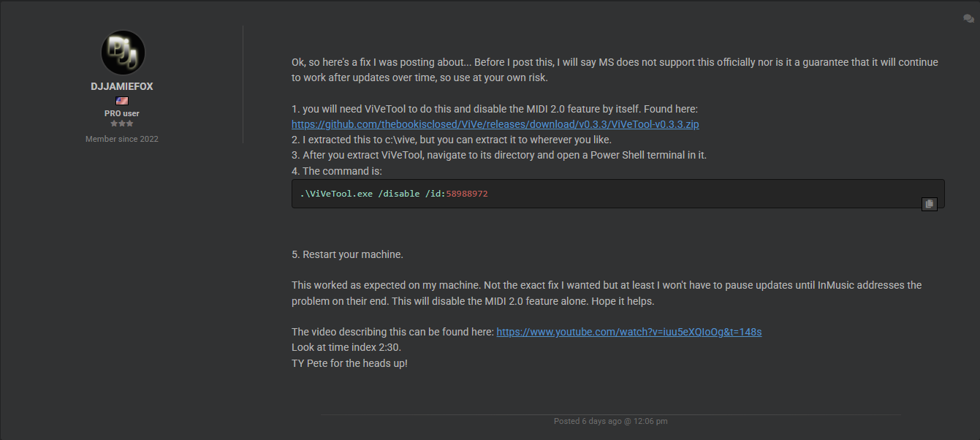Click the 'The command is:' step text
This screenshot has width=980, height=440.
(x=337, y=171)
